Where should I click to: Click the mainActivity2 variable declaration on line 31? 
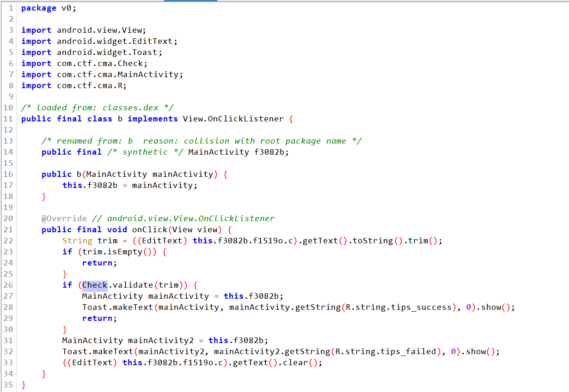coord(160,340)
